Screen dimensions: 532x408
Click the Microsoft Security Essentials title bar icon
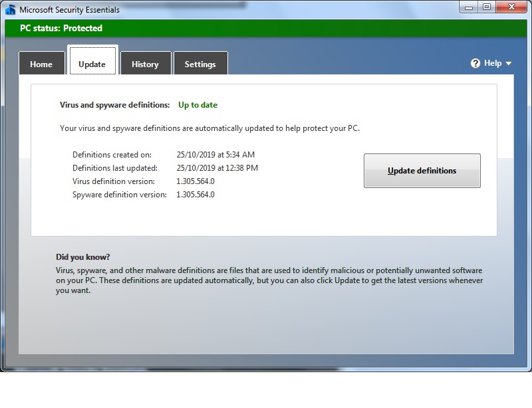11,9
